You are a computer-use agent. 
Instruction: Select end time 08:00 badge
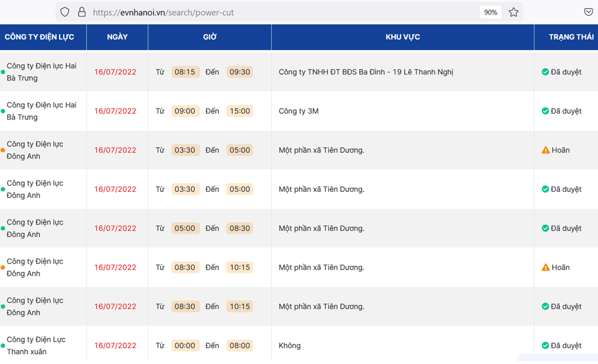(x=239, y=345)
